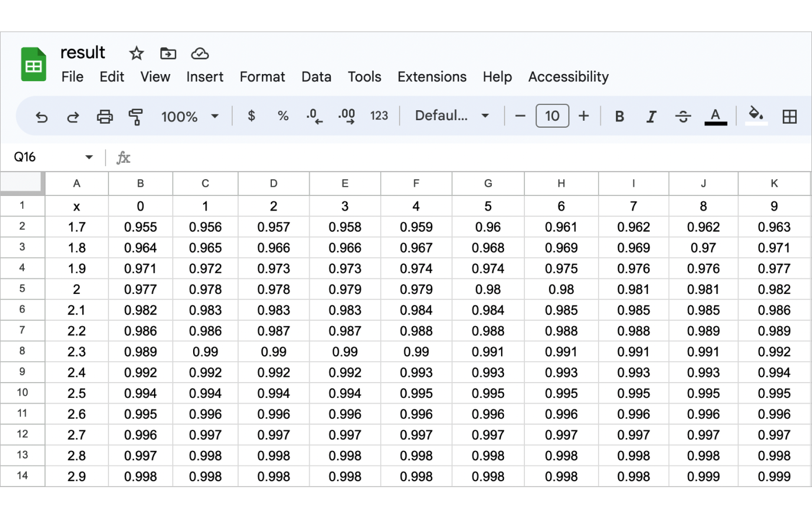Select column A header
The width and height of the screenshot is (812, 532).
pyautogui.click(x=76, y=183)
